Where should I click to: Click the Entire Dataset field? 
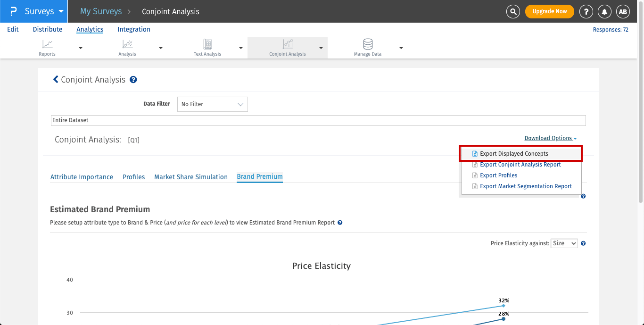(318, 120)
